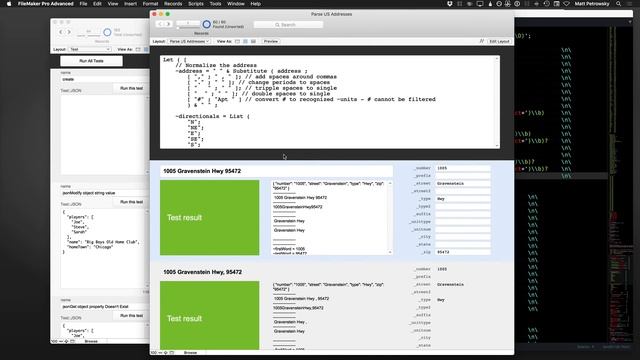Click the name field containing 'create'
Screen dimensions: 640x360
pyautogui.click(x=105, y=79)
